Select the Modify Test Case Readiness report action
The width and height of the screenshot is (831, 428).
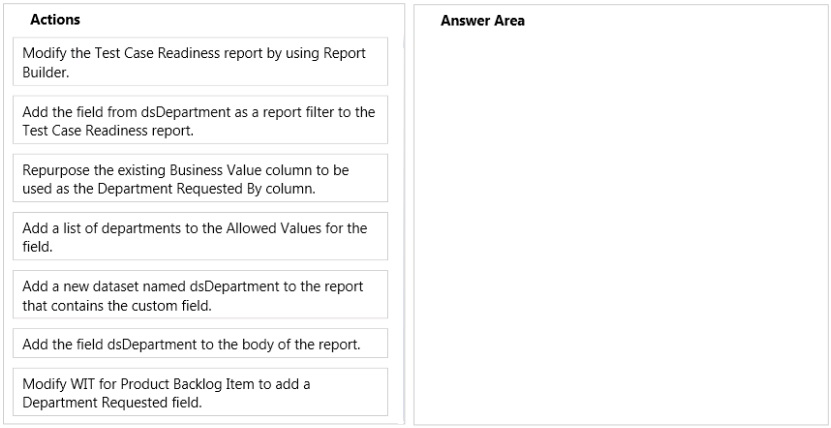pos(200,61)
